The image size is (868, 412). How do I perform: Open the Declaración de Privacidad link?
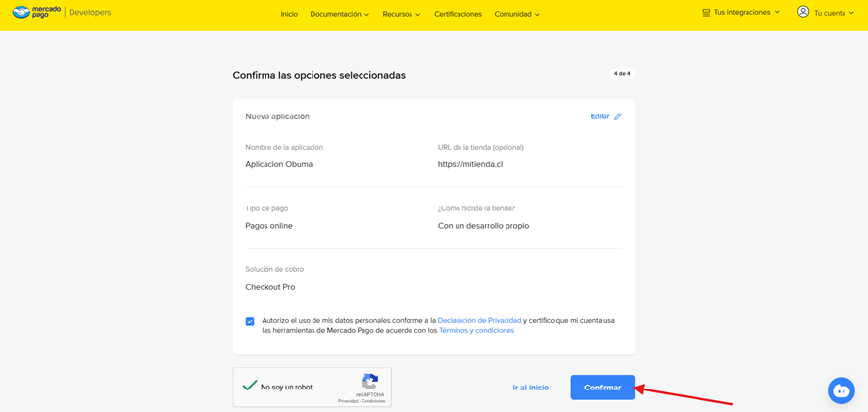click(x=479, y=320)
